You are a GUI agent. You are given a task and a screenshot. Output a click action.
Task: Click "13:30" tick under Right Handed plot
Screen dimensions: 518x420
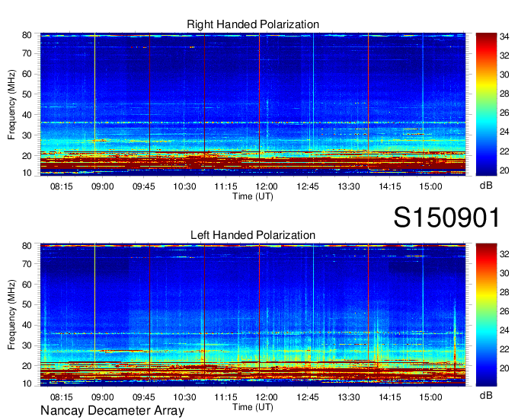[349, 186]
